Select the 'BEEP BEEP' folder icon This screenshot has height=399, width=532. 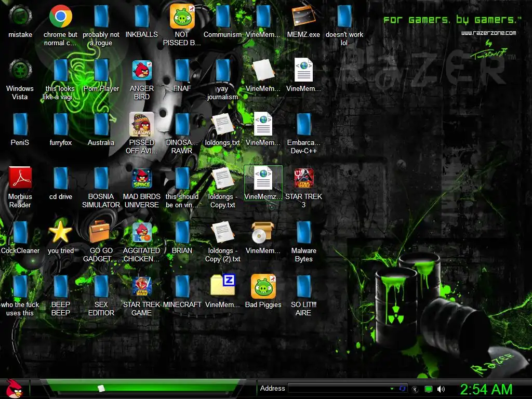(60, 286)
